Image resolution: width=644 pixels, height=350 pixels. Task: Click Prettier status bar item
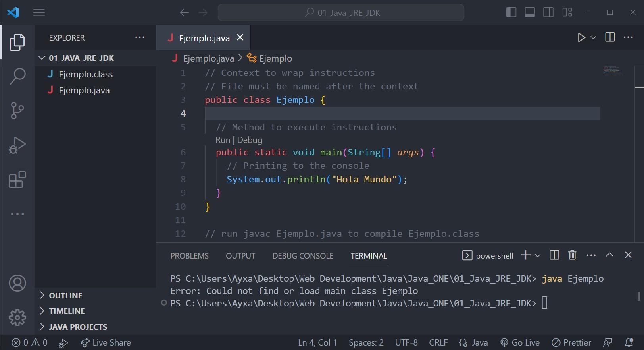pos(571,342)
